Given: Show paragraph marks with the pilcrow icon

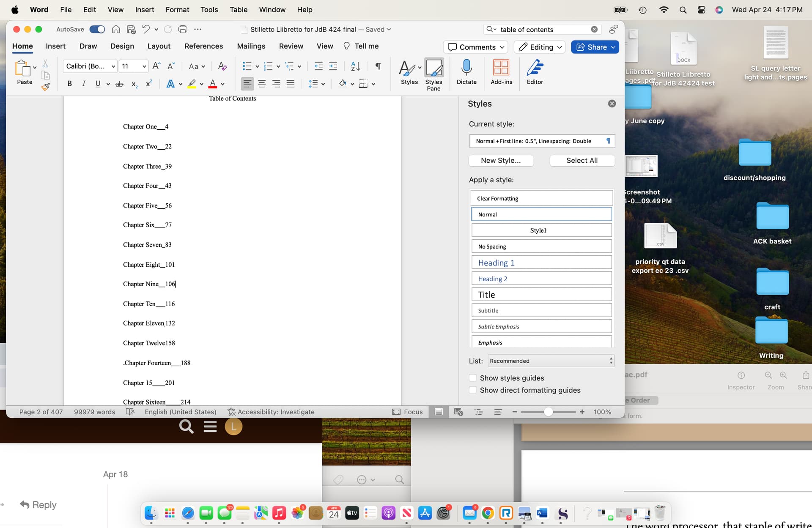Looking at the screenshot, I should tap(378, 66).
